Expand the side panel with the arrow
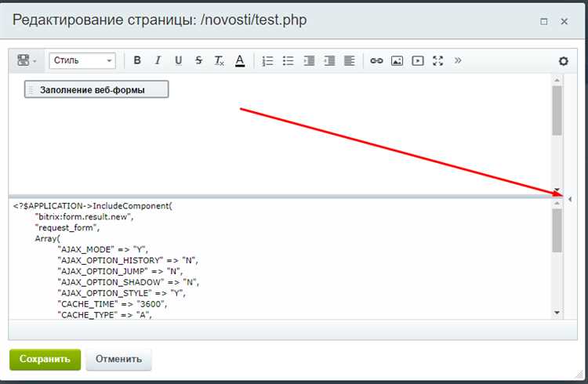 pyautogui.click(x=570, y=199)
